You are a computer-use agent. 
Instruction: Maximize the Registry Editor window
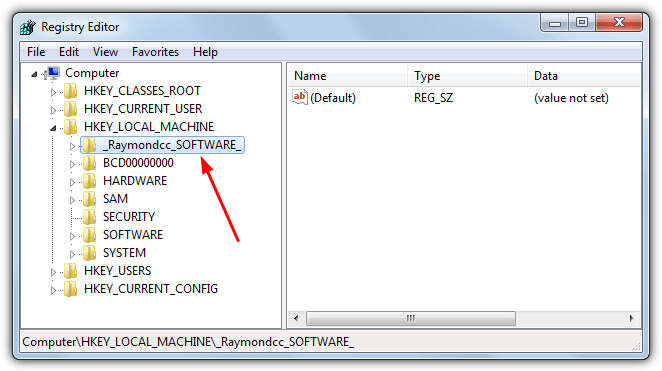click(582, 23)
